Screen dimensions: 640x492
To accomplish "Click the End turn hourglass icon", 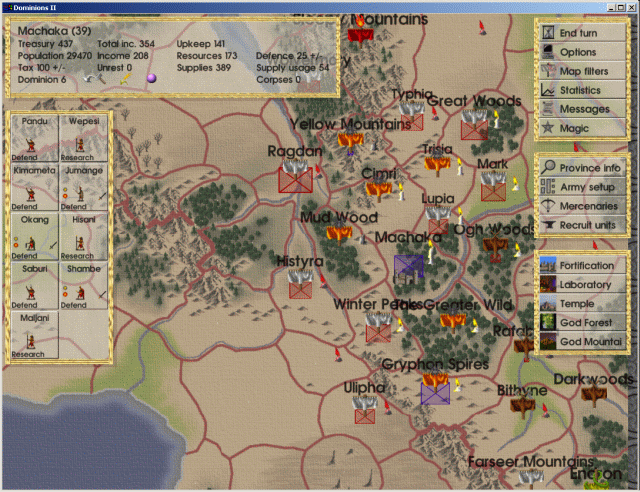I will [548, 33].
